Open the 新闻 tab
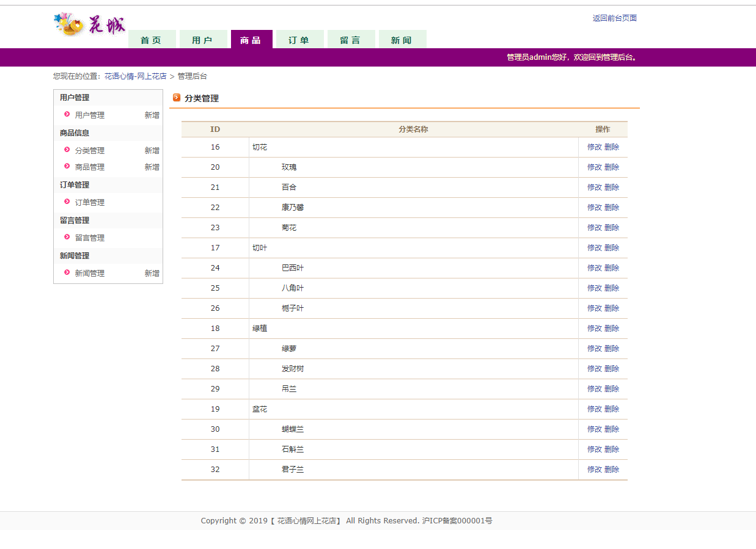The image size is (756, 549). click(x=402, y=38)
